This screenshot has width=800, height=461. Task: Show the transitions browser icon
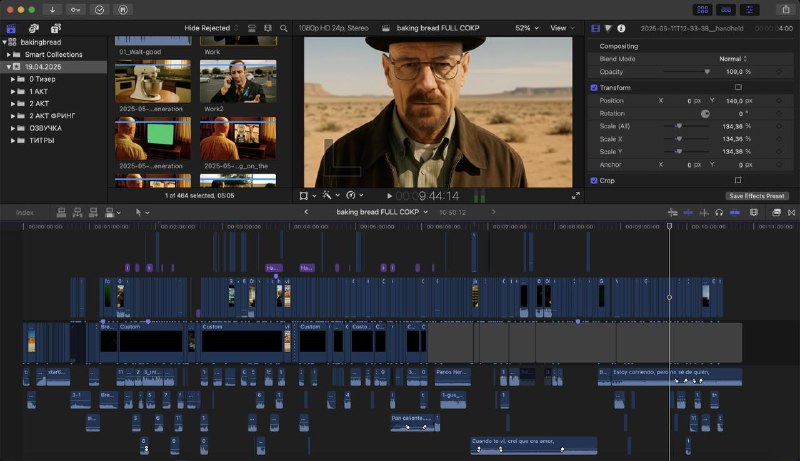(791, 212)
